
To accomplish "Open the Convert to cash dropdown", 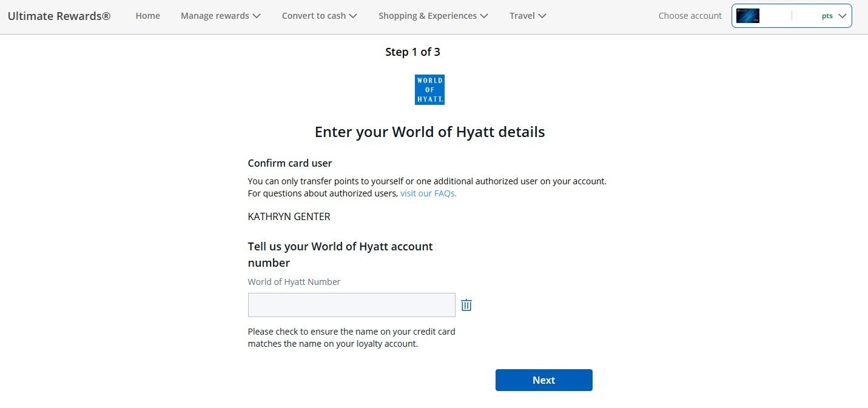I will click(314, 16).
